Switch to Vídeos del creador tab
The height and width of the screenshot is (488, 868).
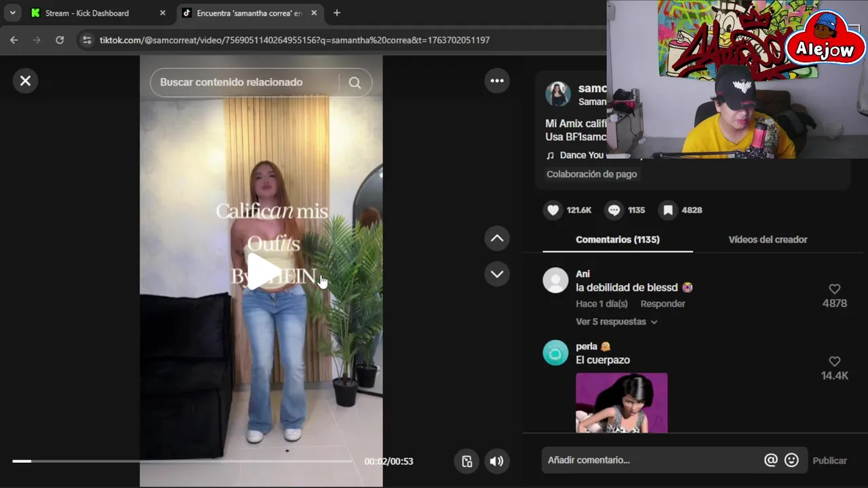point(768,239)
